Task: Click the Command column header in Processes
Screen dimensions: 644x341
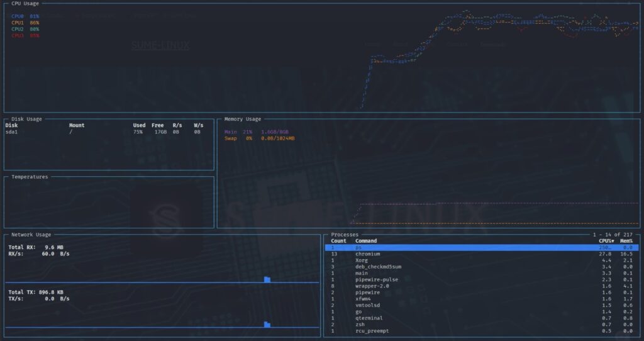Action: [x=366, y=241]
